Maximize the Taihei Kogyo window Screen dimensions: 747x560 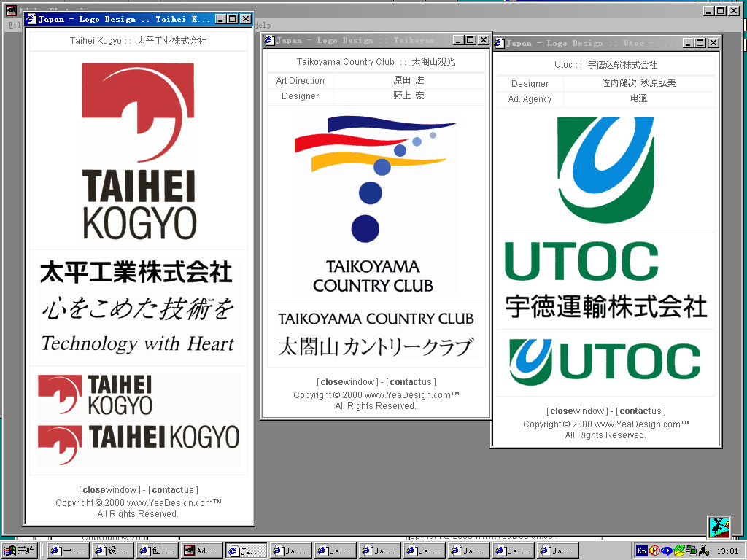(x=233, y=19)
